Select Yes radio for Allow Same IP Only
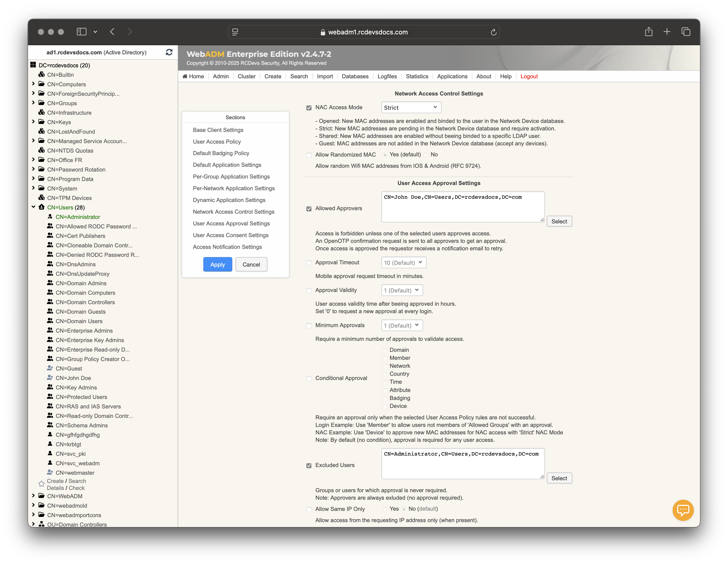 click(385, 509)
